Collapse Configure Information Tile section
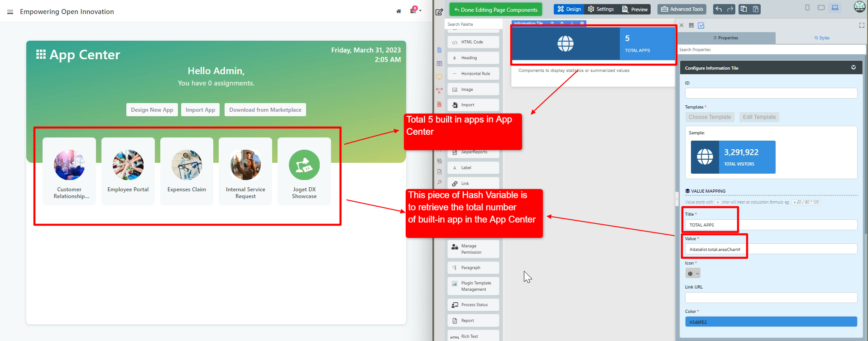Viewport: 868px width, 341px height. [x=854, y=67]
